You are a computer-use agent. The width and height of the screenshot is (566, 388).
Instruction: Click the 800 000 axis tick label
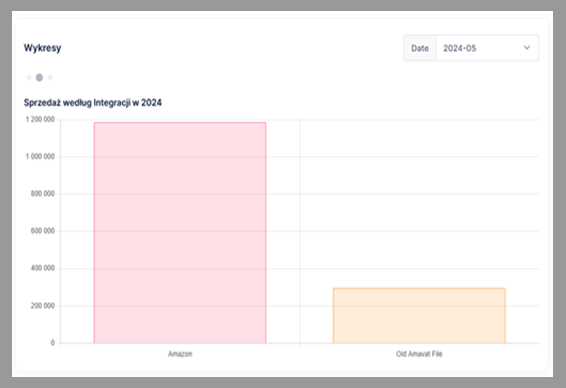coord(43,194)
